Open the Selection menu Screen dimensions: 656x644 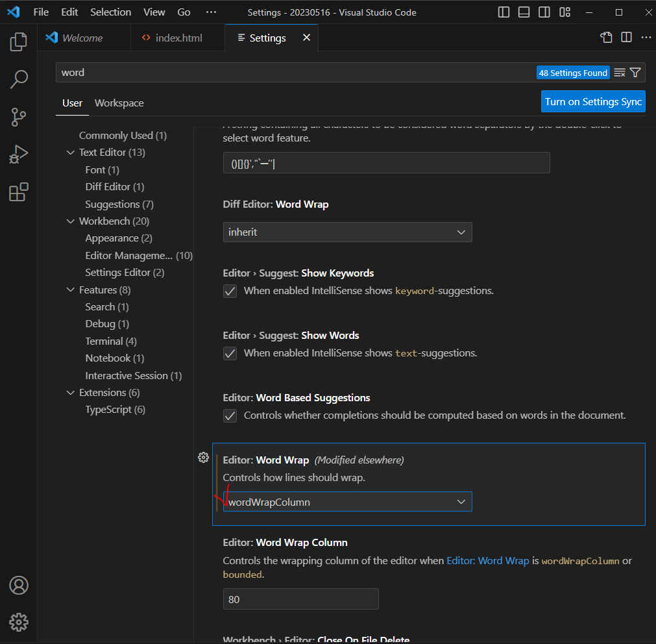tap(111, 12)
